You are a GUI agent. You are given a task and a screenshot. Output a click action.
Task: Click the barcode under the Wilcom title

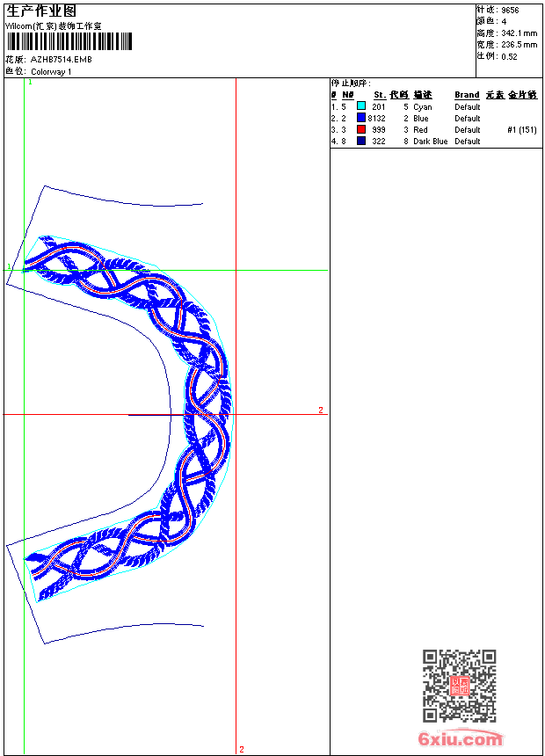(x=69, y=41)
